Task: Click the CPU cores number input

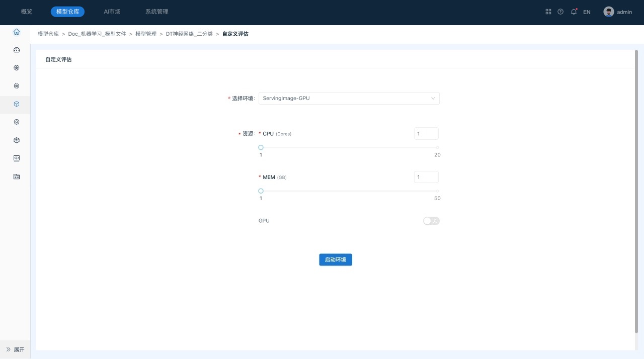Action: pos(426,134)
